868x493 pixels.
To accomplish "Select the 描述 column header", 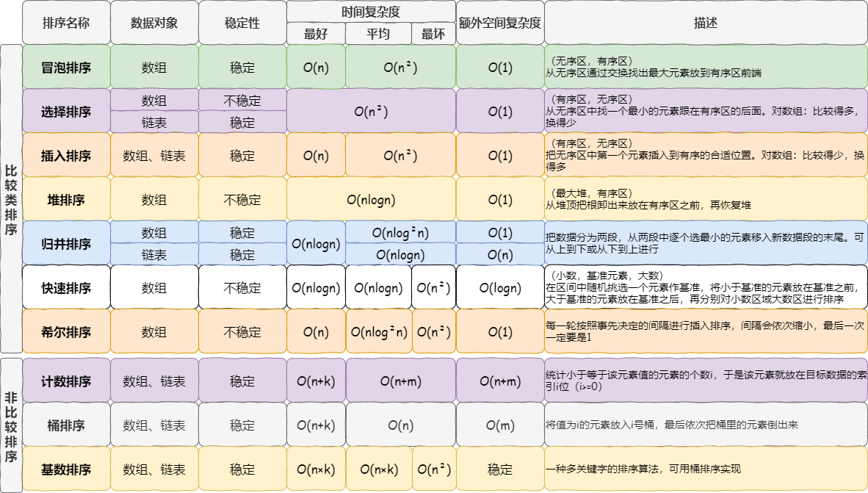I will click(x=706, y=23).
